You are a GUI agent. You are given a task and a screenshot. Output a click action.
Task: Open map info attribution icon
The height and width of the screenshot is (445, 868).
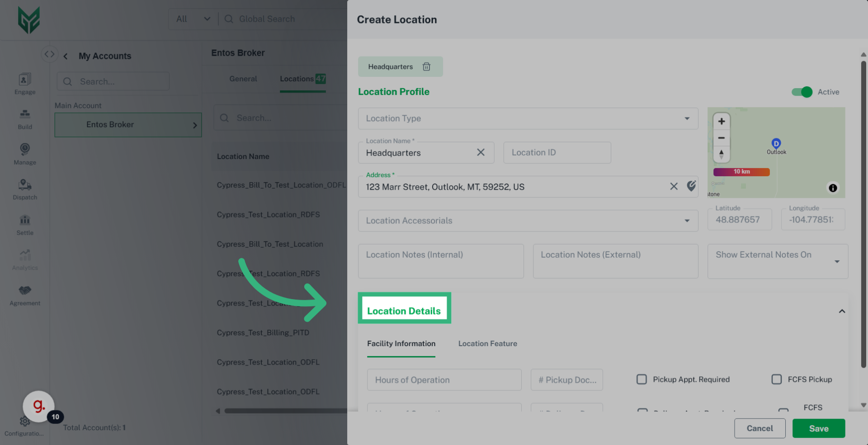click(x=833, y=188)
